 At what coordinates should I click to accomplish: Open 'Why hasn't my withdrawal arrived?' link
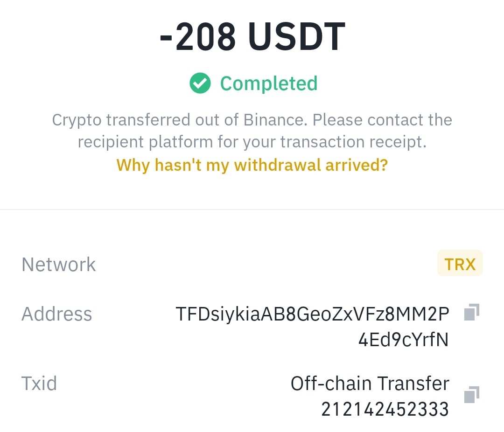[x=252, y=165]
